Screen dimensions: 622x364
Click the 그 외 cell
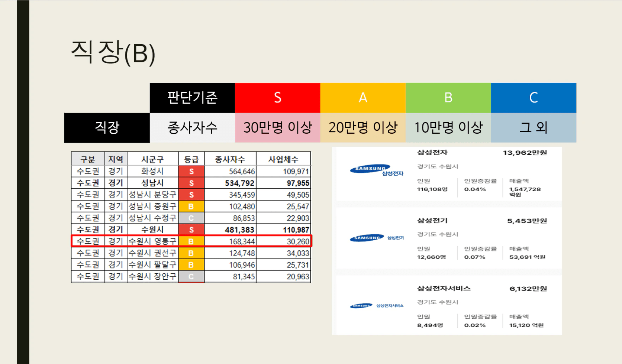point(534,127)
